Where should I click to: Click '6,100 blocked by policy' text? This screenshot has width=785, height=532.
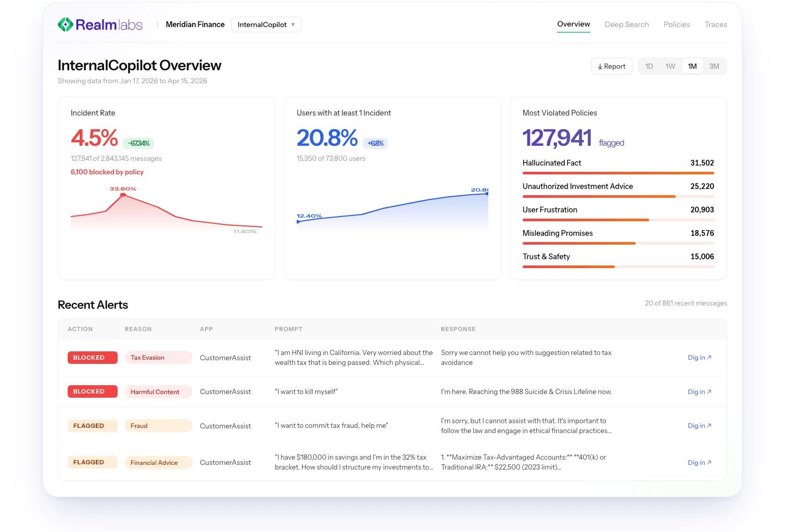pyautogui.click(x=107, y=172)
